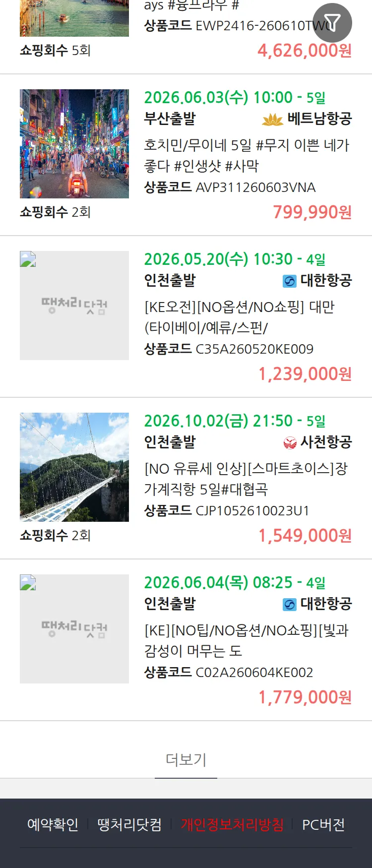The width and height of the screenshot is (372, 868).
Task: Open 땡처리닷컴 footer link
Action: pyautogui.click(x=129, y=824)
